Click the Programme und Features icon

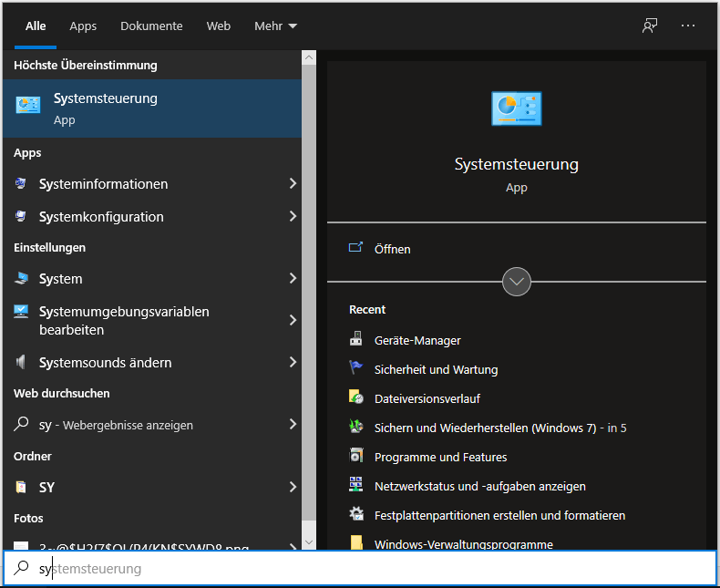(356, 456)
